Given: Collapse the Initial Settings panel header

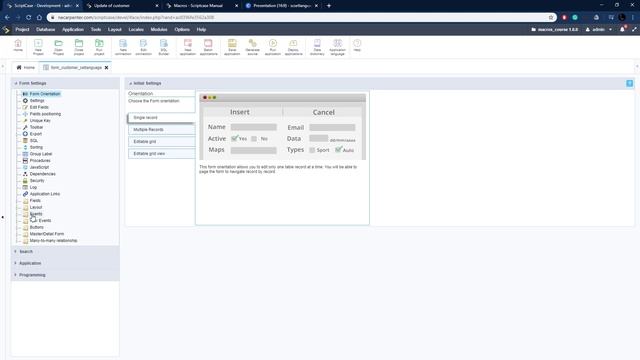Looking at the screenshot, I should 147,83.
